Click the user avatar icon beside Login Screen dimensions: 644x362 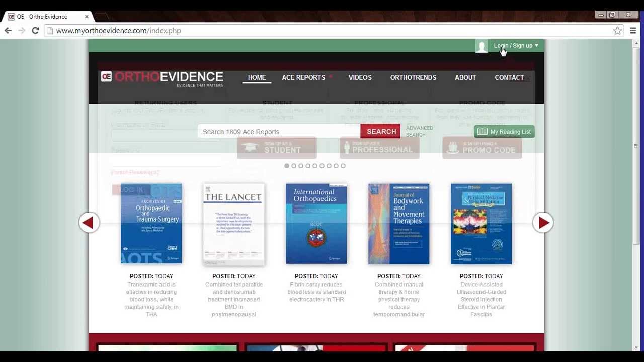pyautogui.click(x=481, y=46)
